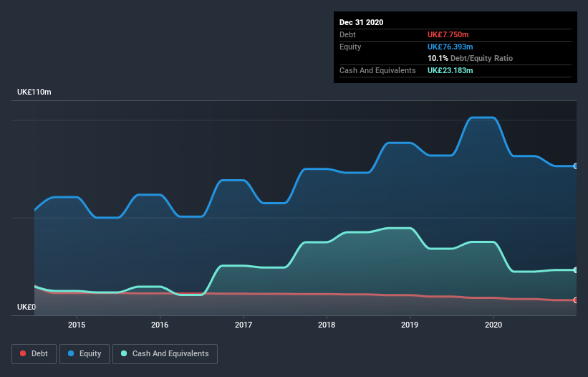Click the Debt row label in tooltip
The width and height of the screenshot is (588, 377).
[347, 34]
